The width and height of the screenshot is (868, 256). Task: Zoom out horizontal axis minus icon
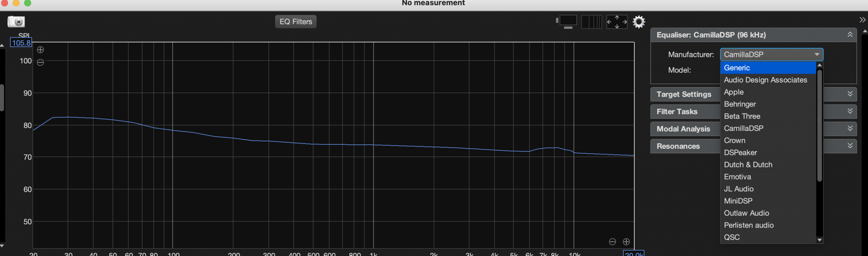(x=612, y=242)
